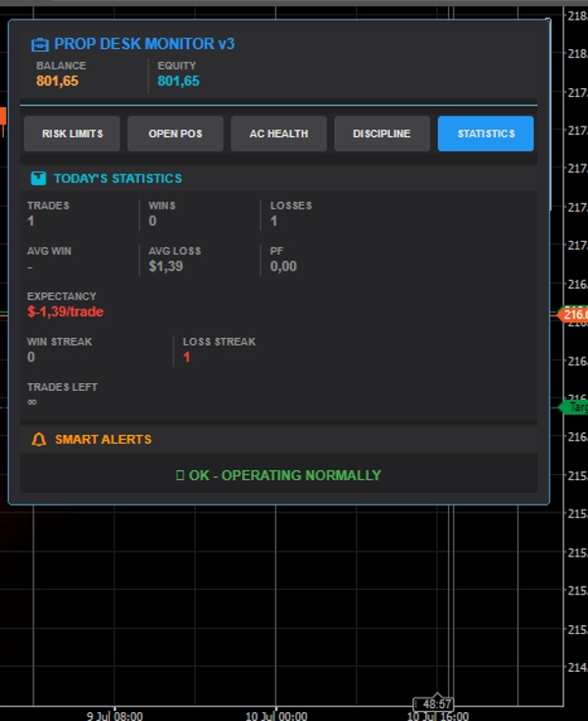Click the AVG LOSS value $1,39
This screenshot has height=721, width=588.
[166, 266]
